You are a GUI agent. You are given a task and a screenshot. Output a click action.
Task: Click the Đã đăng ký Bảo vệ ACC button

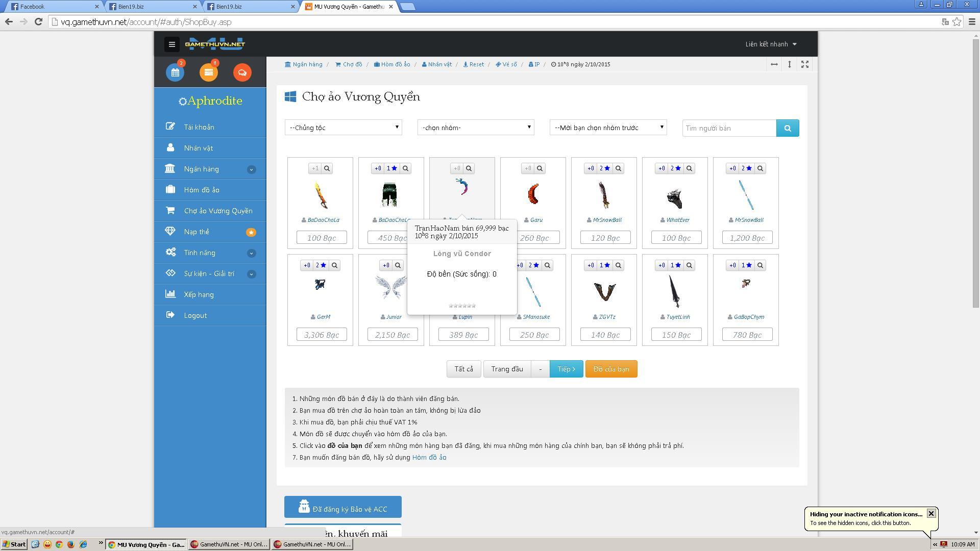click(343, 507)
